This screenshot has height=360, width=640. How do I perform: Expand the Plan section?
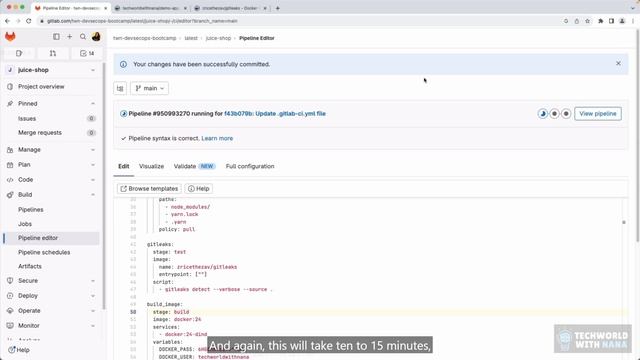click(x=52, y=164)
